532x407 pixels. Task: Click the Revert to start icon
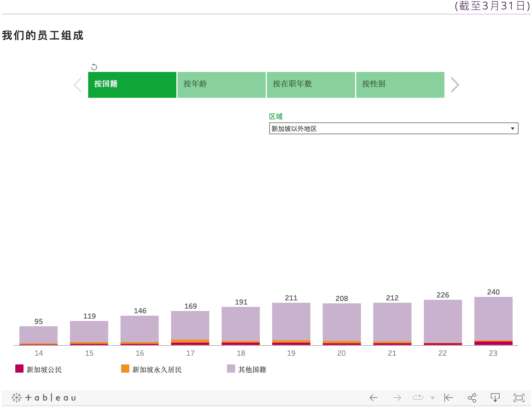pyautogui.click(x=449, y=398)
